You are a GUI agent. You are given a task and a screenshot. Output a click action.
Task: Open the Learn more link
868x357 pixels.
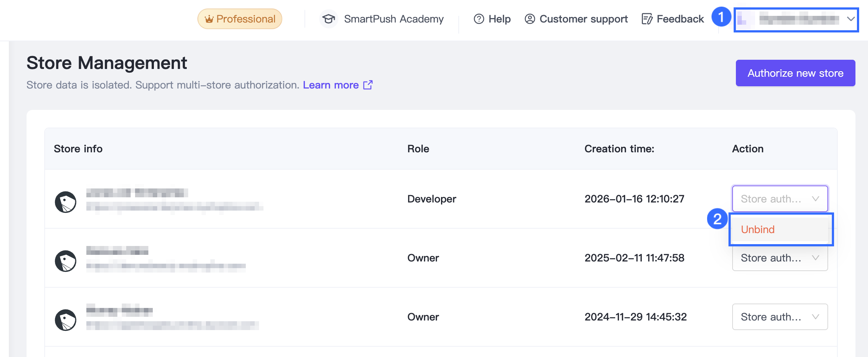coord(331,85)
